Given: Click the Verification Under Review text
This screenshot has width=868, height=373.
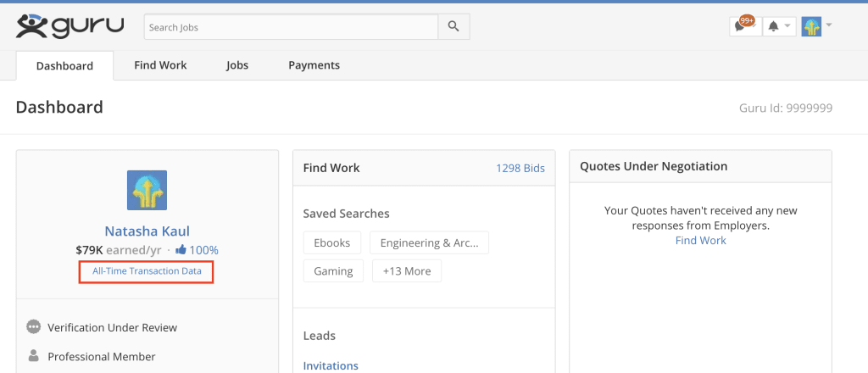Looking at the screenshot, I should (x=113, y=327).
